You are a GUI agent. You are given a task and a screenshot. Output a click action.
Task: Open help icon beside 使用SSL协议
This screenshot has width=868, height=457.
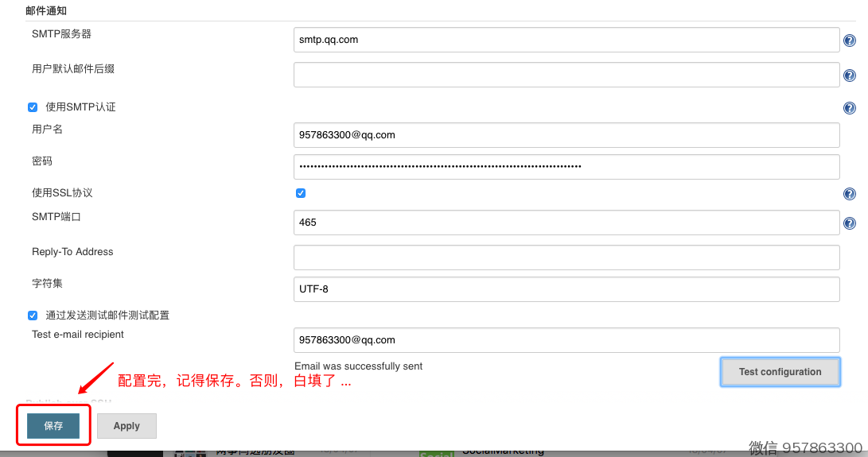pos(850,194)
